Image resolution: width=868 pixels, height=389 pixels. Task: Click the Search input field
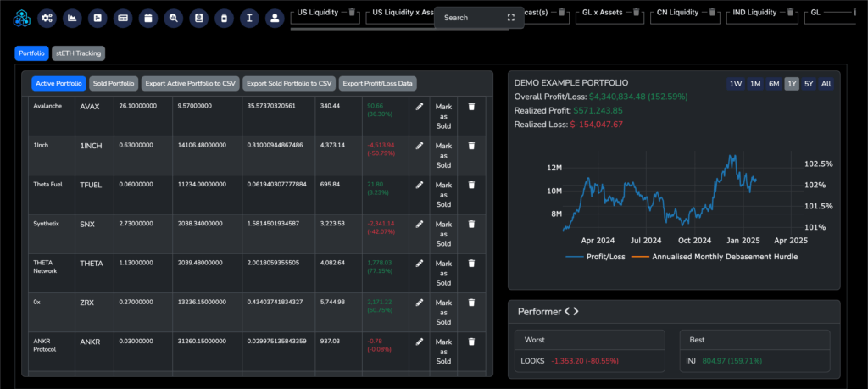pos(470,18)
